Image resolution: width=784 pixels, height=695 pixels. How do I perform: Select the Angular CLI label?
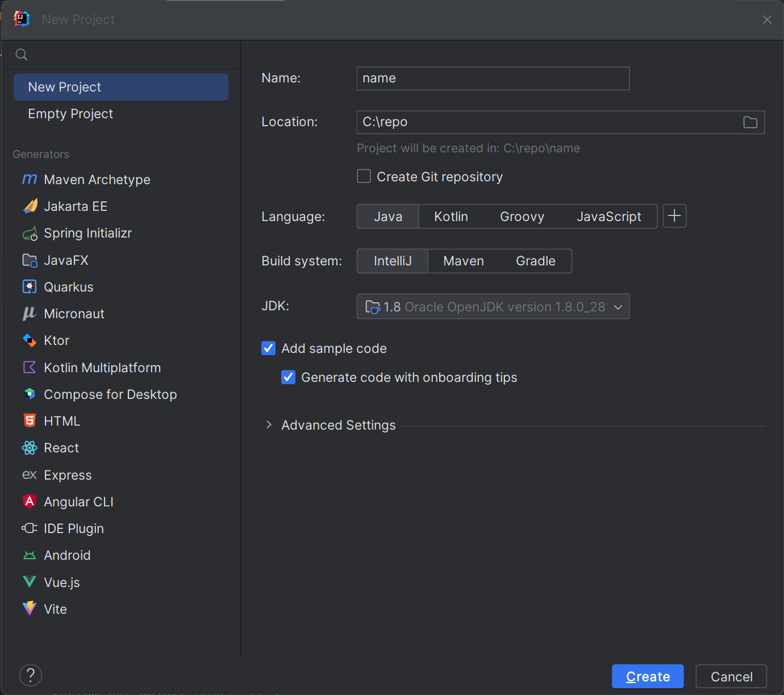79,502
